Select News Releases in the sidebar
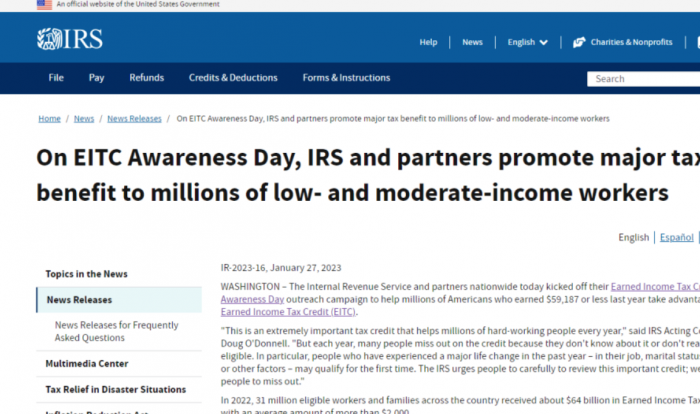 pyautogui.click(x=119, y=300)
